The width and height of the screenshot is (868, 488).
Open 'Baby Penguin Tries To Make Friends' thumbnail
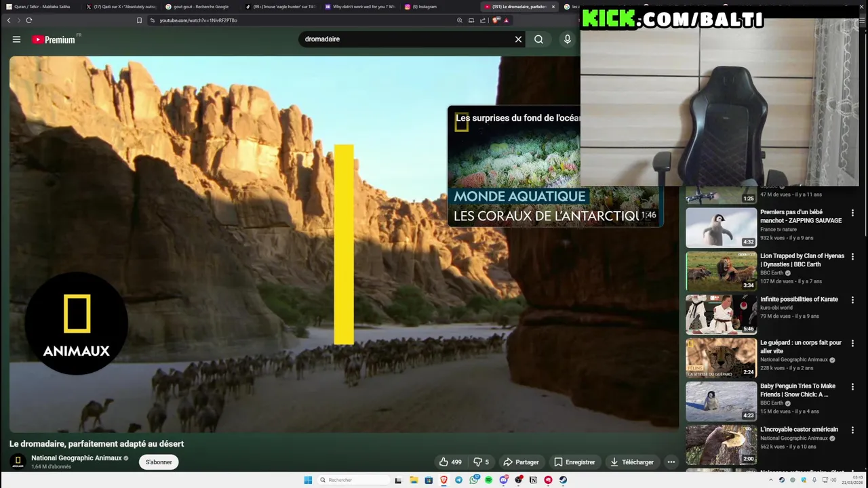[721, 401]
